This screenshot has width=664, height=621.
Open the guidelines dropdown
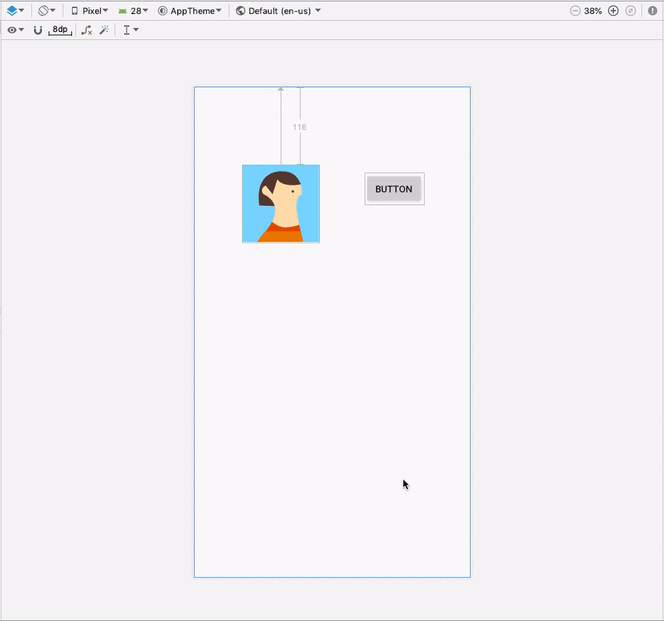point(130,30)
